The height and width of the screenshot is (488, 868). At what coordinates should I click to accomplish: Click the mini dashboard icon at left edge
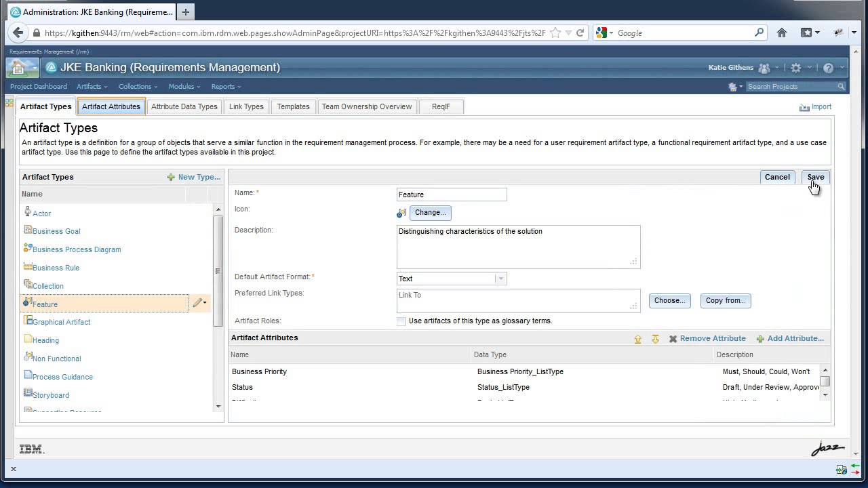pos(9,102)
